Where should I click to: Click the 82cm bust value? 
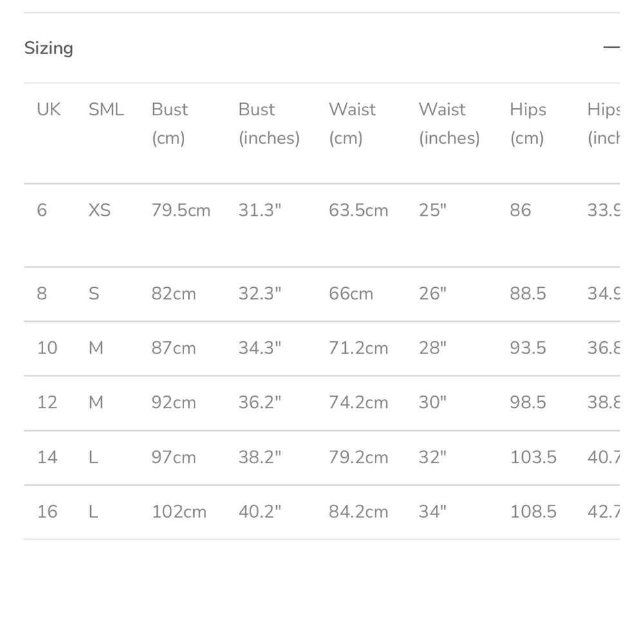click(x=174, y=294)
